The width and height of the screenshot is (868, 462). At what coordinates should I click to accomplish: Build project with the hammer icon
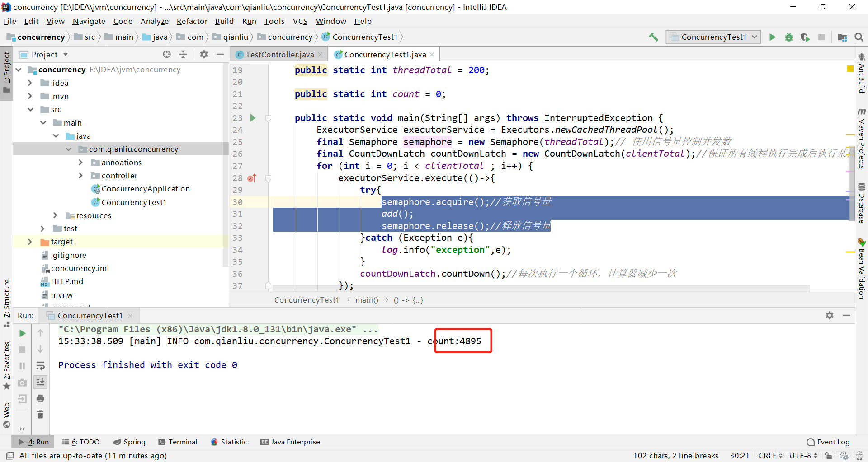tap(653, 37)
